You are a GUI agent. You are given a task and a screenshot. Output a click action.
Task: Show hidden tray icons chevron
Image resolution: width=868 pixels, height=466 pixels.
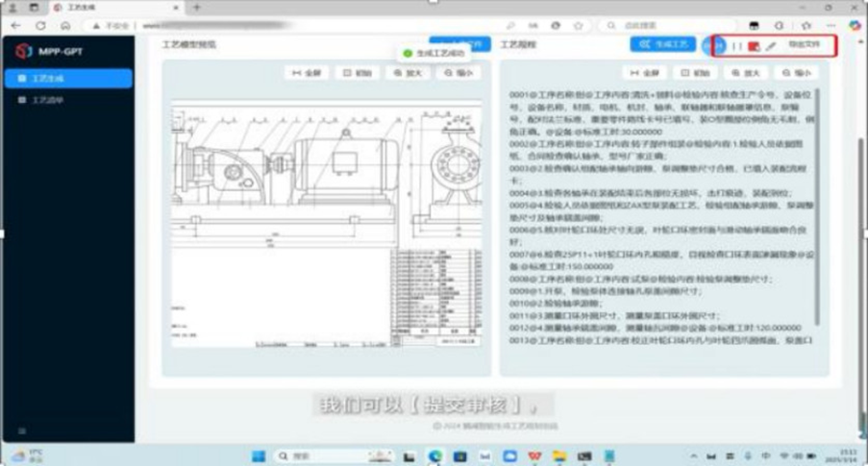pyautogui.click(x=694, y=456)
